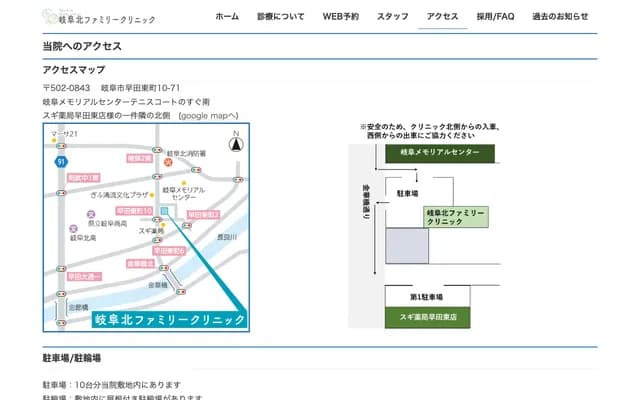Viewport: 640px width, 400px height.
Task: Click the 駐車場：10台分 text line
Action: coord(111,385)
